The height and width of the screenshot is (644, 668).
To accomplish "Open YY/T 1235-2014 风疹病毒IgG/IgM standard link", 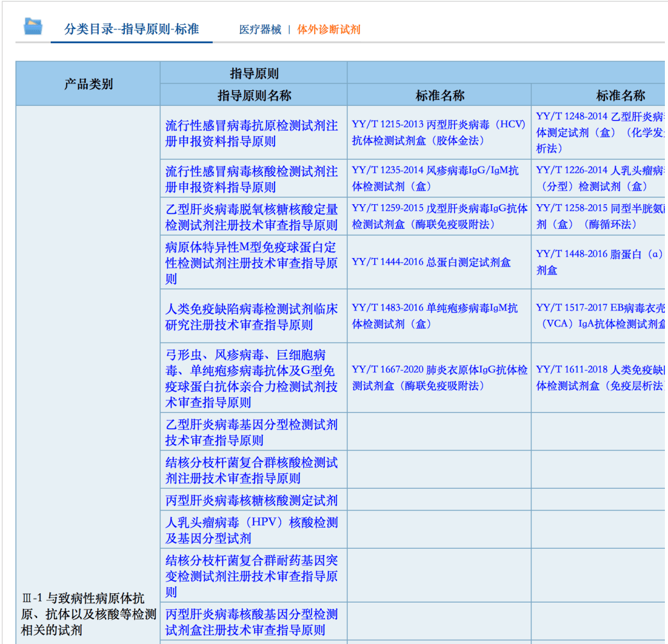I will (x=435, y=178).
